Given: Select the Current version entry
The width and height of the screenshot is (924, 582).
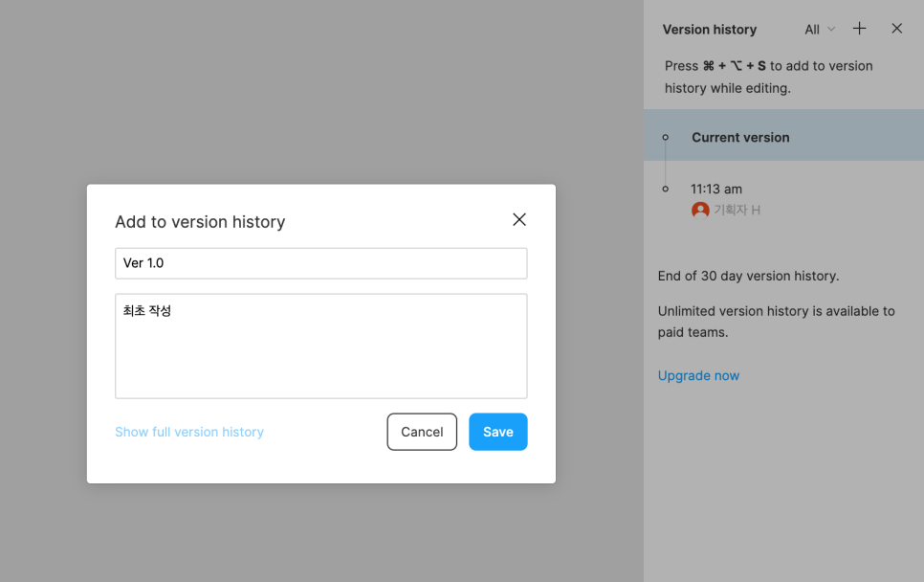Looking at the screenshot, I should coord(740,138).
